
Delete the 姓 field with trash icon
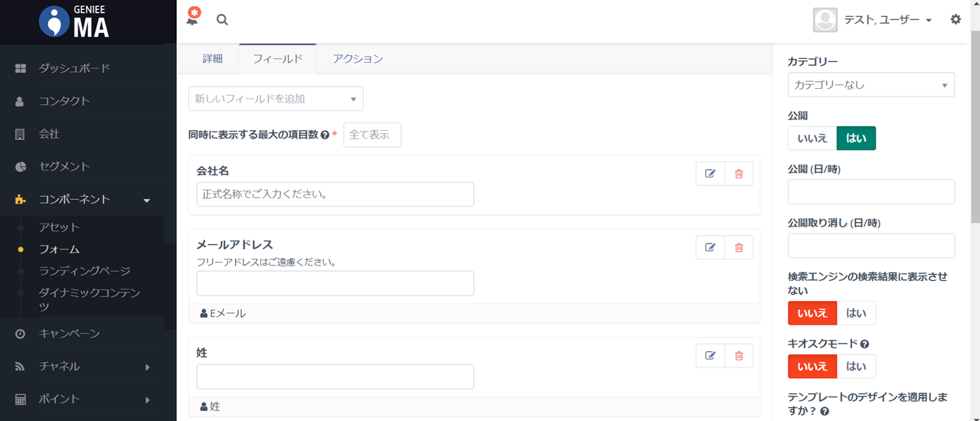point(739,355)
